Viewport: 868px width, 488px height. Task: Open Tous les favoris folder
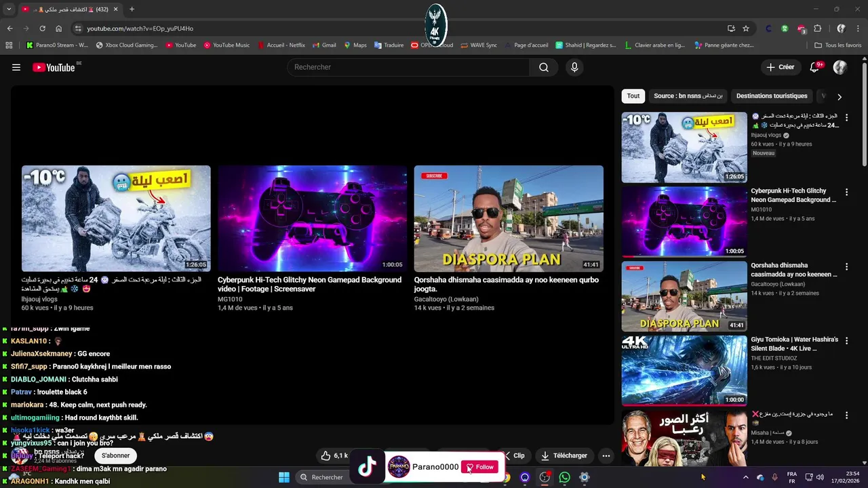(838, 45)
